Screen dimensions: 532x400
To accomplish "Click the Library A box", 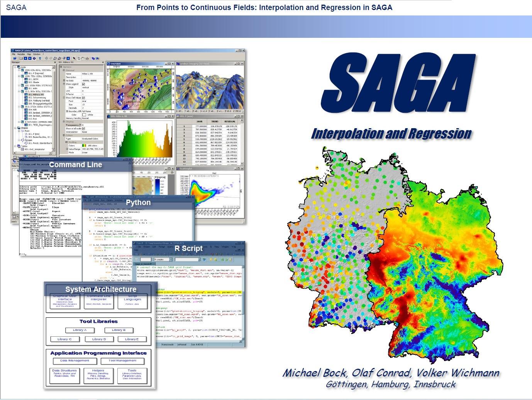I will point(80,330).
